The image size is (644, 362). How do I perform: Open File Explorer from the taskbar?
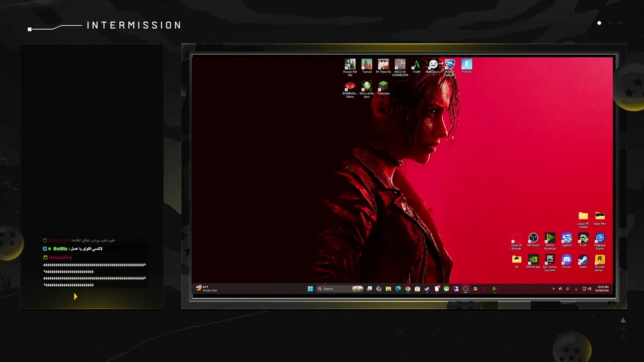388,289
